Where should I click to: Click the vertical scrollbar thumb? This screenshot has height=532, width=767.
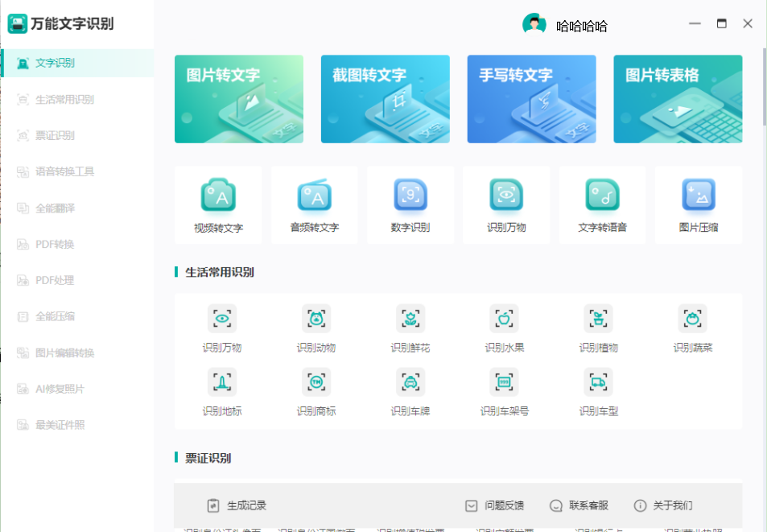click(x=765, y=87)
